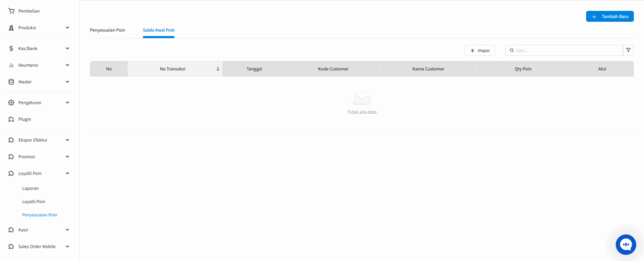The width and height of the screenshot is (644, 261).
Task: Expand the Sales Order Mobile chevron
Action: point(67,247)
